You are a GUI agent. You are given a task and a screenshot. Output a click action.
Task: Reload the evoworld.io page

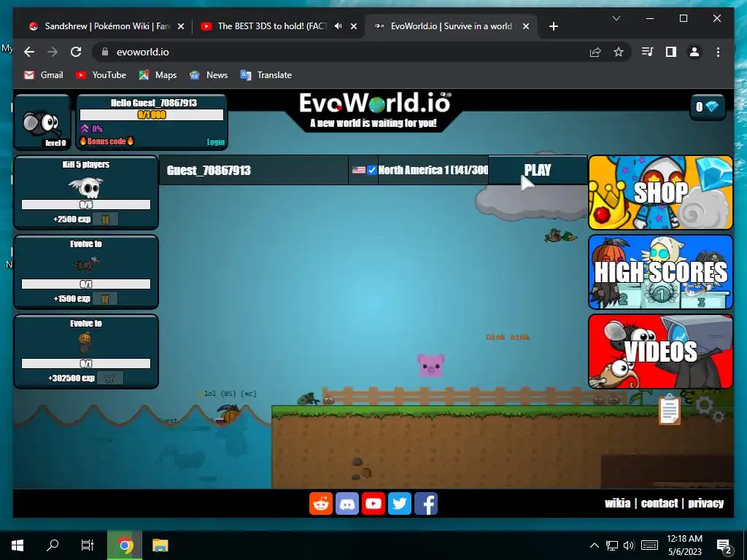tap(76, 52)
